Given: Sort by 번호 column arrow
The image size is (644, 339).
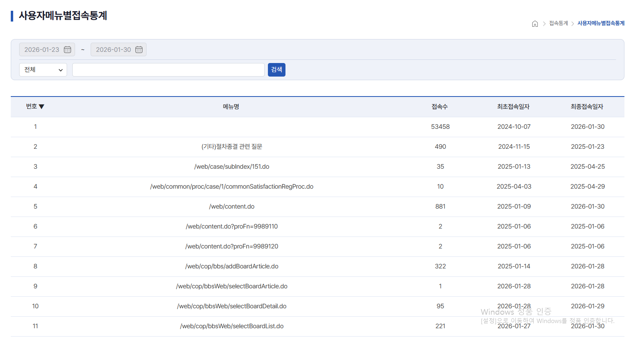Looking at the screenshot, I should (42, 106).
